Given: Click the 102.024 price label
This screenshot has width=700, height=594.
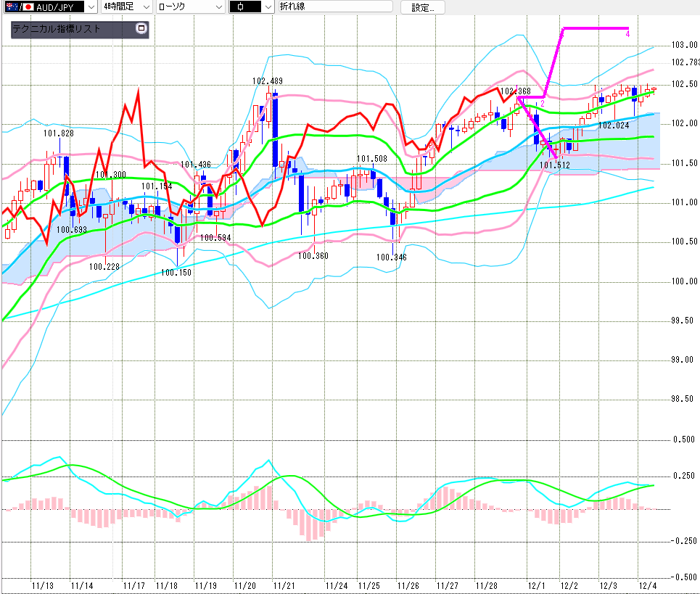Looking at the screenshot, I should pos(614,125).
